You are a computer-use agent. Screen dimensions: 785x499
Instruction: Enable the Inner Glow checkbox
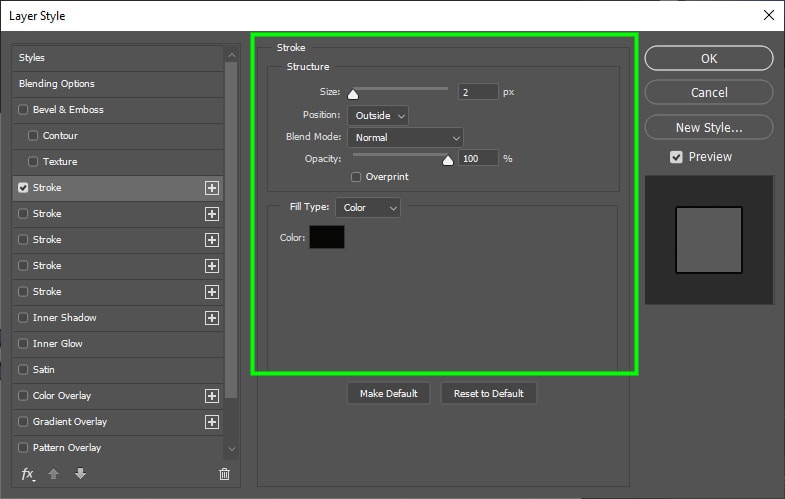click(23, 343)
